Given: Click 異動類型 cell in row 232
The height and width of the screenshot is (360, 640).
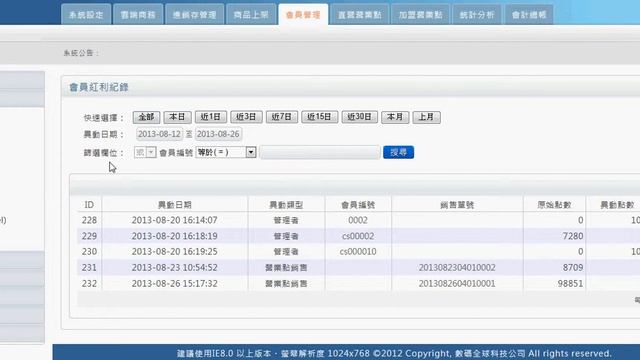Looking at the screenshot, I should tap(286, 284).
